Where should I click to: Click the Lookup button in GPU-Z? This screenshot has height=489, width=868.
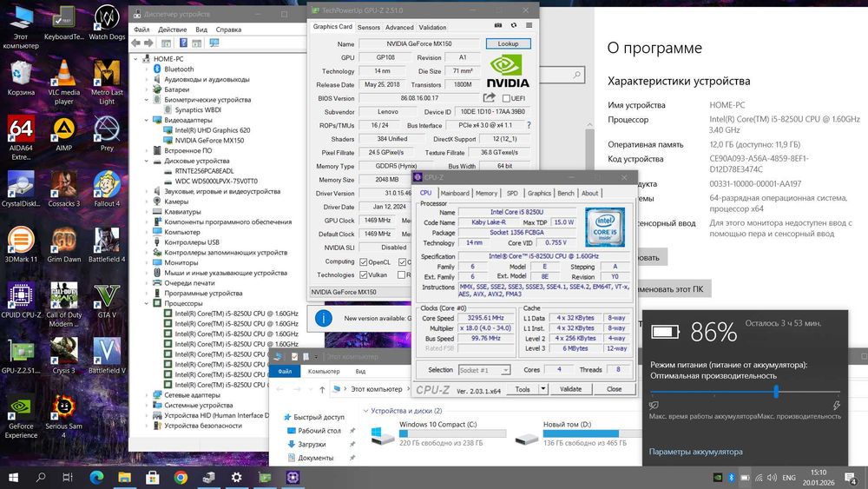pyautogui.click(x=508, y=43)
